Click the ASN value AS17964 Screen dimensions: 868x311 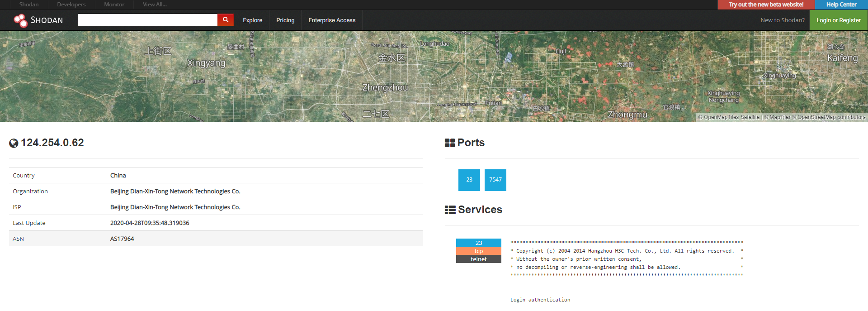tap(122, 239)
